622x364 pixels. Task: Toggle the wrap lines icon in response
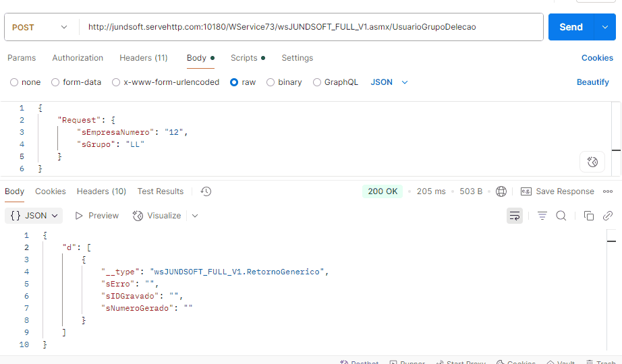[x=515, y=216]
